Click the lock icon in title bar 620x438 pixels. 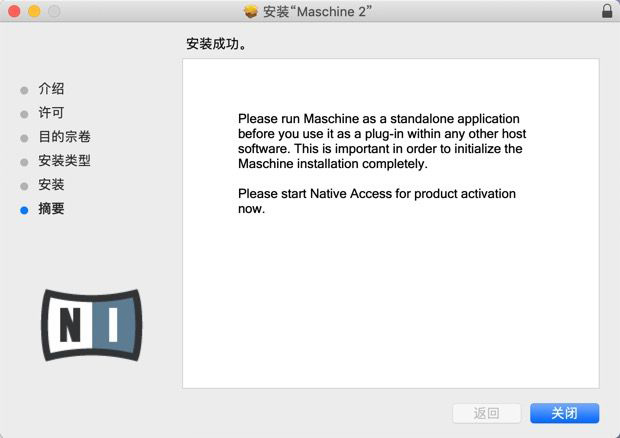click(607, 11)
